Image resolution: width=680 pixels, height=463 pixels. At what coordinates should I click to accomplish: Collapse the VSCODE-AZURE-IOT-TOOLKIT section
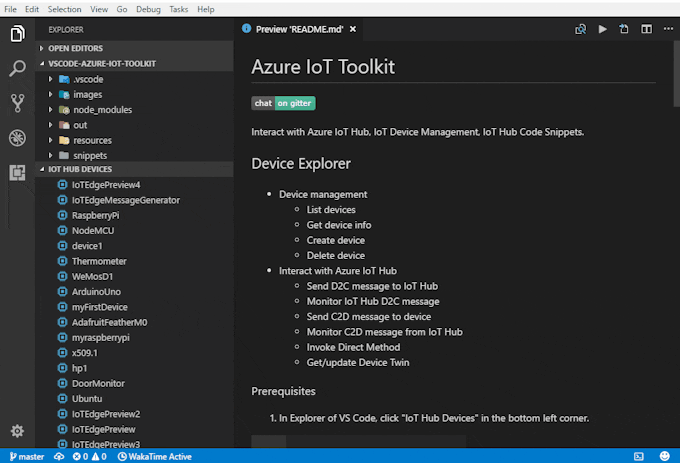(42, 63)
